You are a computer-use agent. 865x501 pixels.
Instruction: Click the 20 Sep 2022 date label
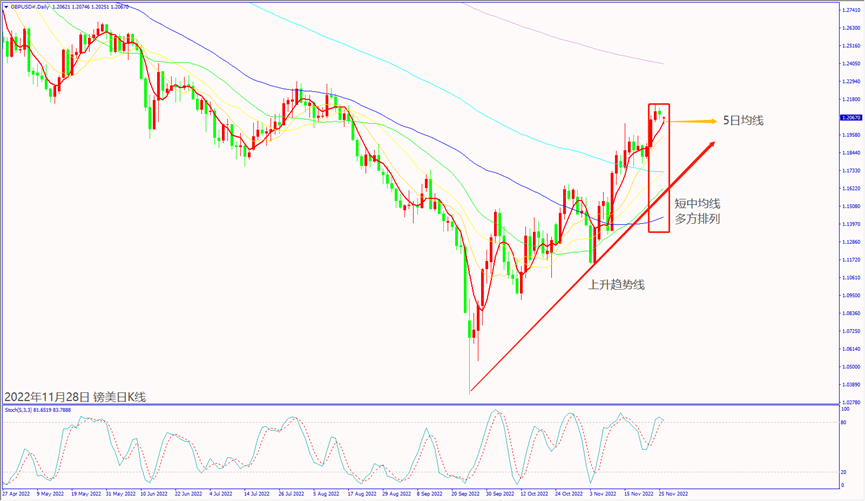coord(466,494)
